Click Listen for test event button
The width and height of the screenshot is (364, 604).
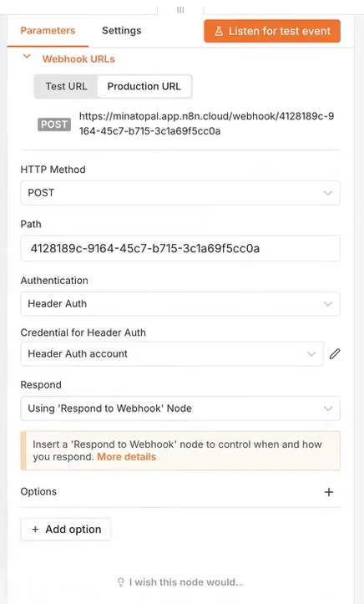[x=272, y=31]
